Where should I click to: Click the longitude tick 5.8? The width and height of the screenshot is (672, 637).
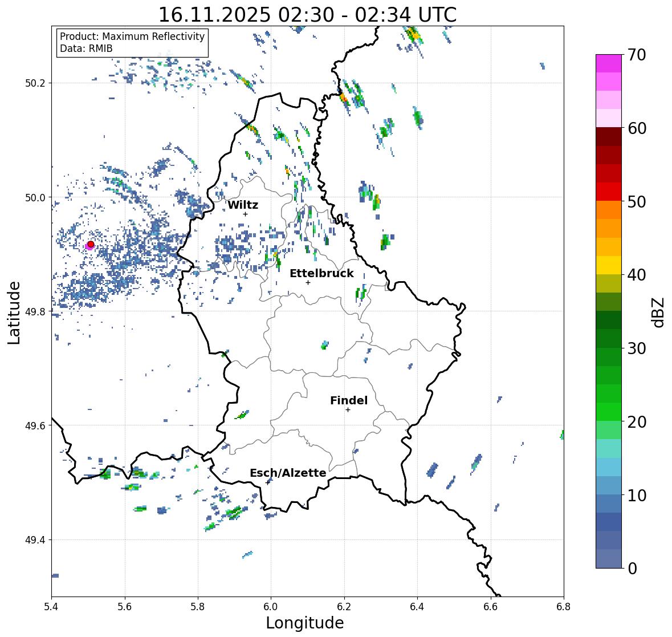tap(198, 607)
